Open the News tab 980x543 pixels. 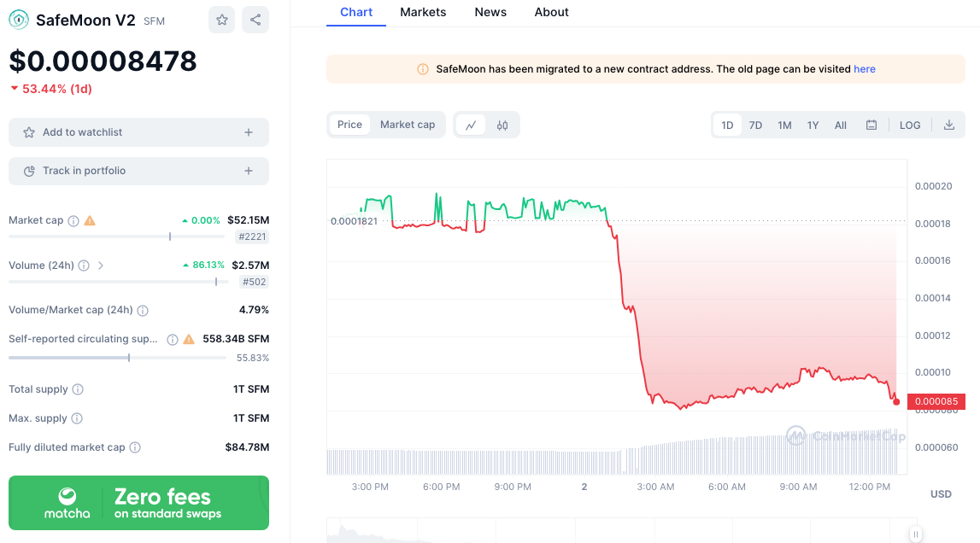click(490, 13)
